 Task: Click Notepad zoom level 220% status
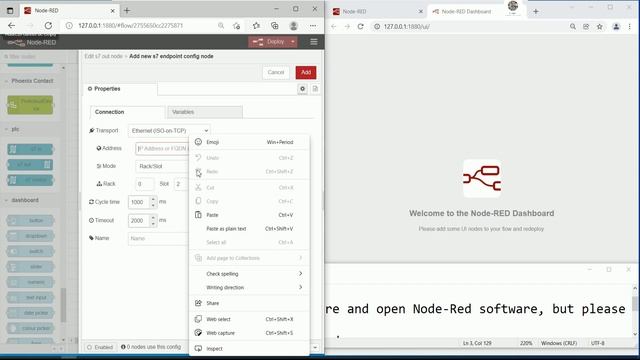tap(526, 343)
